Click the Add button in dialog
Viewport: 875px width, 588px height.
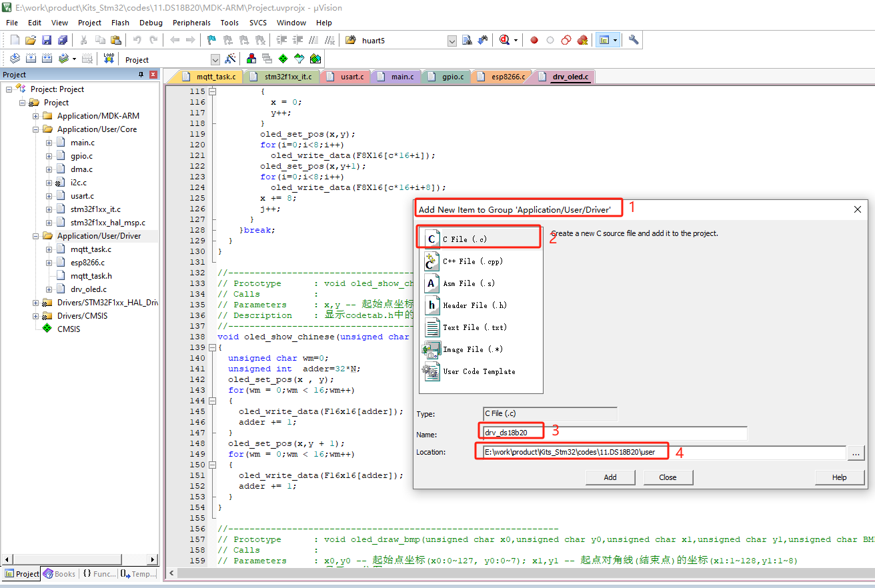pyautogui.click(x=610, y=477)
